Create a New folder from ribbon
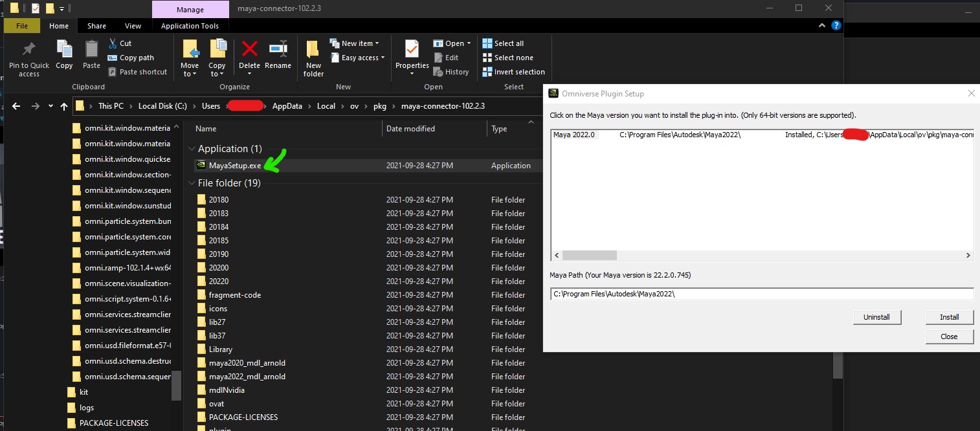This screenshot has width=980, height=431. [x=313, y=58]
